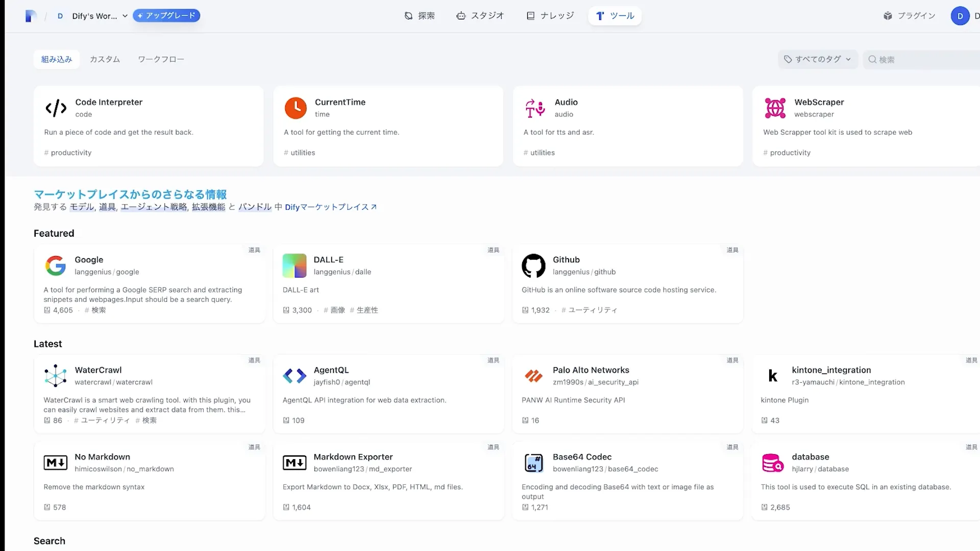Click the WaterCrawl card description
Image resolution: width=980 pixels, height=551 pixels.
147,405
